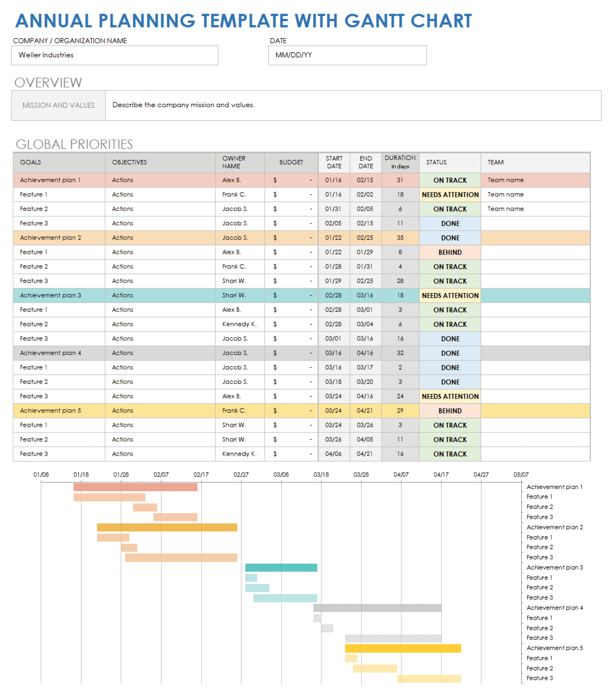Click the ON TRACK status for Achievement plan 1
Viewport: 616px width, 700px height.
pyautogui.click(x=450, y=180)
